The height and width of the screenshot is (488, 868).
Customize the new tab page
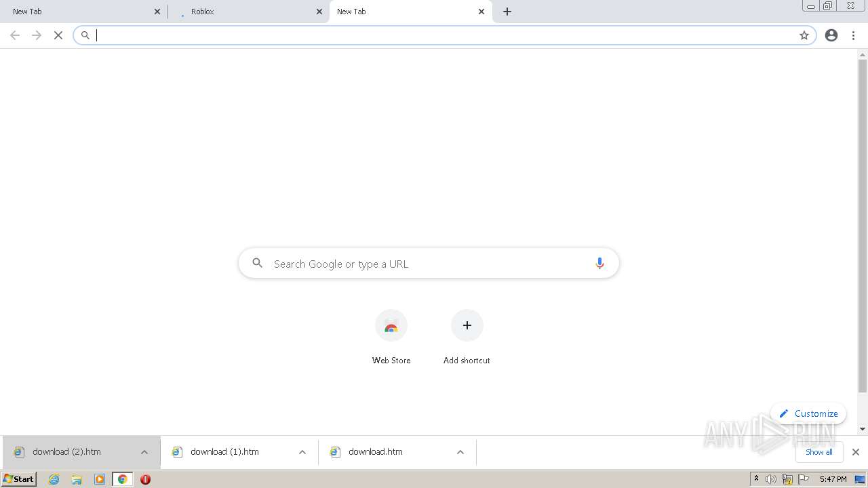808,413
